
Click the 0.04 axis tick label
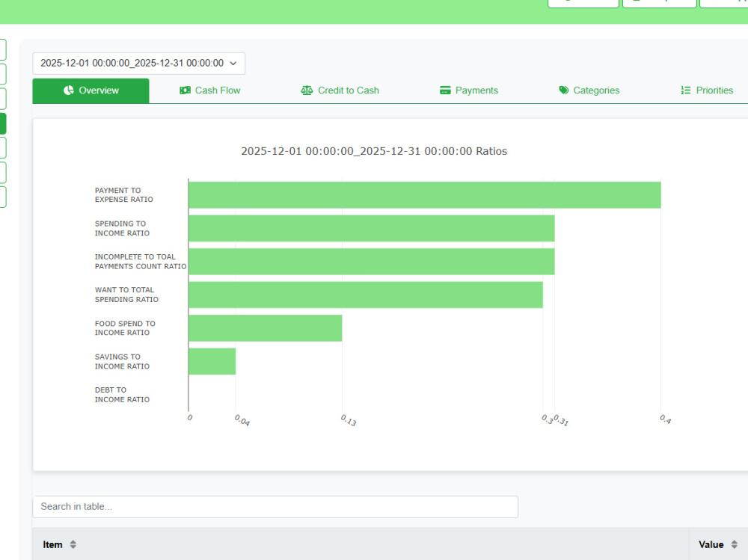(x=242, y=420)
